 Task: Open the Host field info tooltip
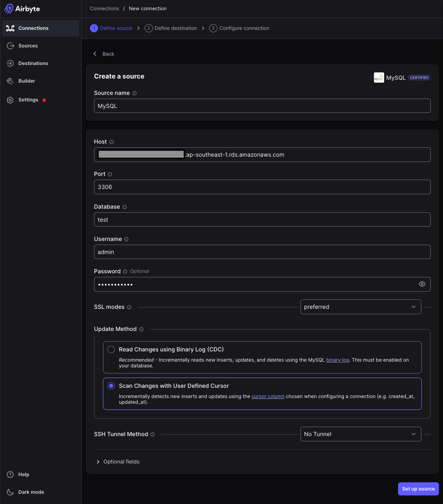click(x=112, y=142)
